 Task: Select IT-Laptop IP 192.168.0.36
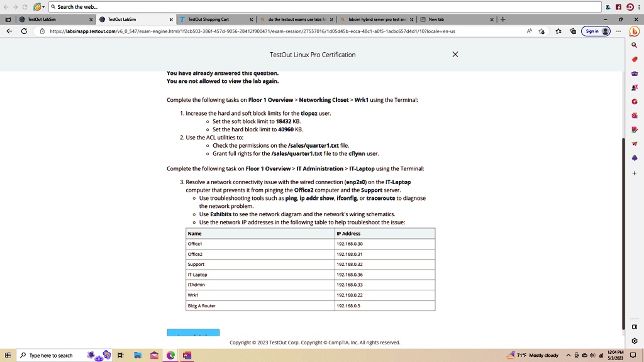[x=350, y=275]
